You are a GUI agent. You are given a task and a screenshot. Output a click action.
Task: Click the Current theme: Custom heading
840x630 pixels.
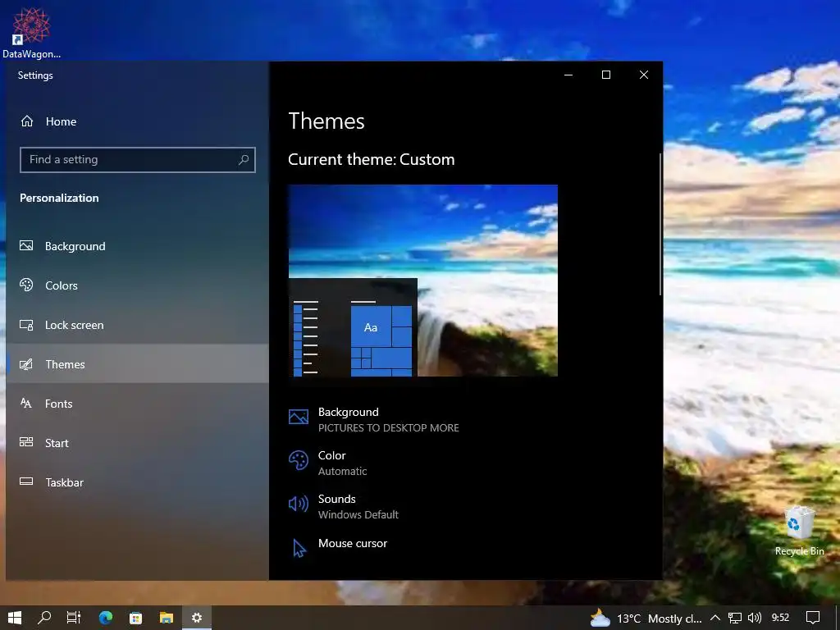coord(372,159)
